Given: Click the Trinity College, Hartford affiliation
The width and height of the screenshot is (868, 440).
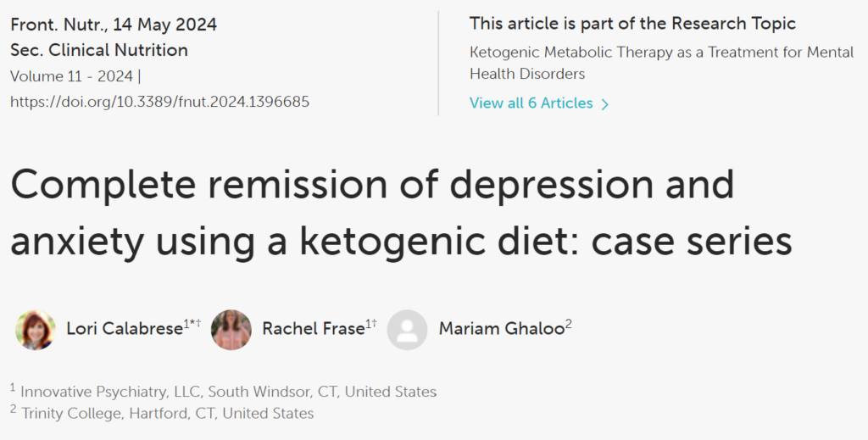Looking at the screenshot, I should coord(167,414).
